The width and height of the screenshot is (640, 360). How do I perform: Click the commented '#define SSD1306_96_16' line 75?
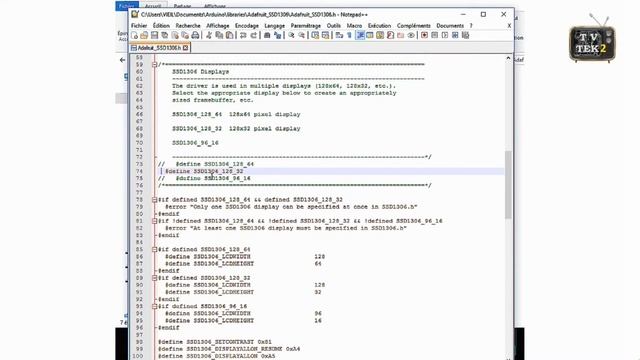(x=204, y=178)
